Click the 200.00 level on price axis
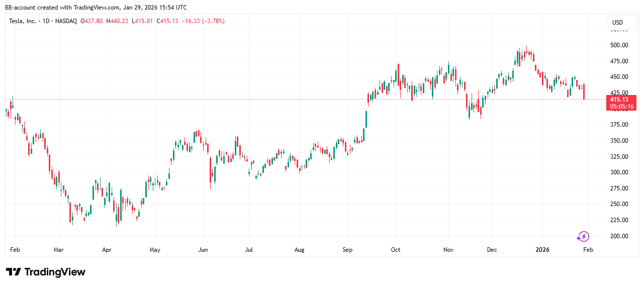Viewport: 644px width, 287px height. (x=619, y=236)
